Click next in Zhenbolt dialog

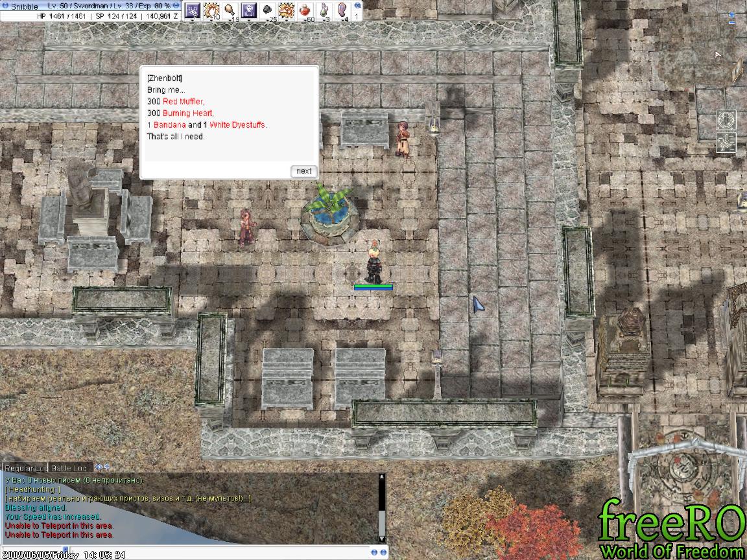[303, 171]
